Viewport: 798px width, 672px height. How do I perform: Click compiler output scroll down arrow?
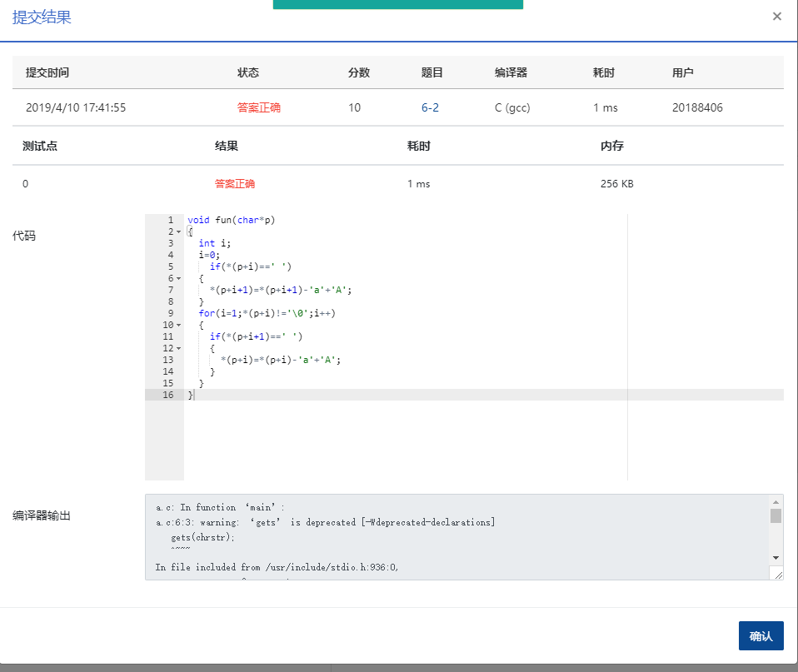(x=776, y=556)
